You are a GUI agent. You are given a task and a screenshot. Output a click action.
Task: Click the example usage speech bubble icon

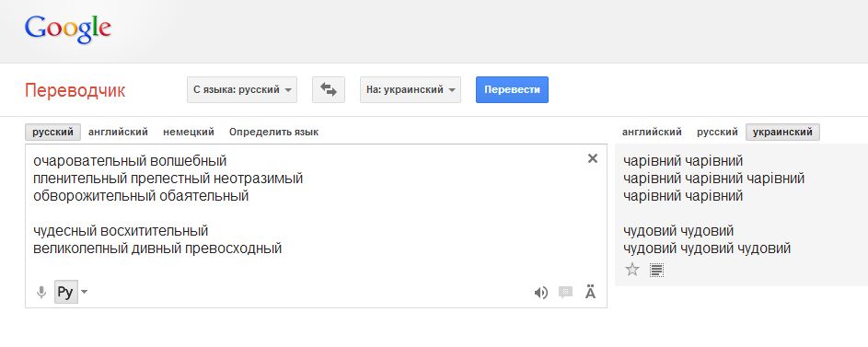tap(565, 292)
